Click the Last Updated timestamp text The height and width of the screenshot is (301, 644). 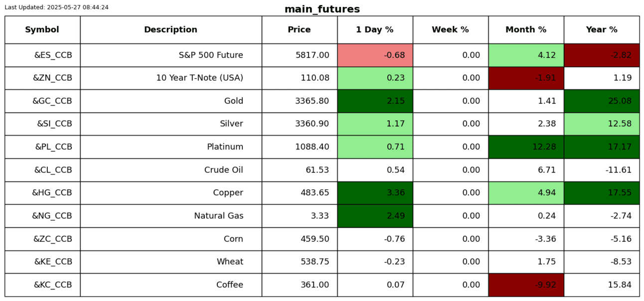pos(56,7)
